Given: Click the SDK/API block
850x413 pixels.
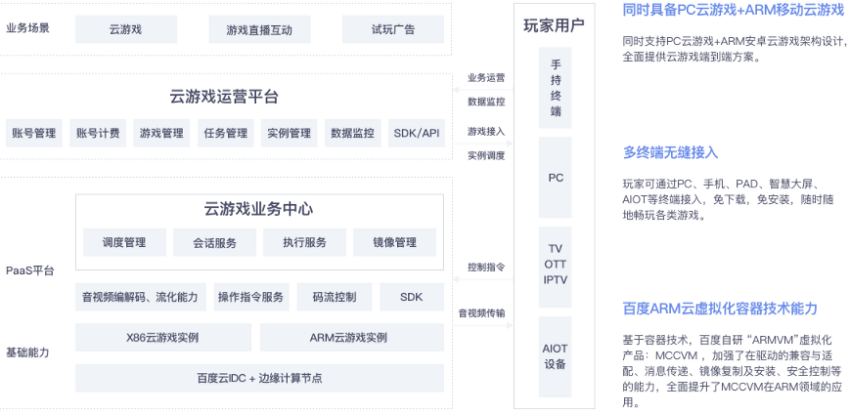Looking at the screenshot, I should pyautogui.click(x=416, y=133).
